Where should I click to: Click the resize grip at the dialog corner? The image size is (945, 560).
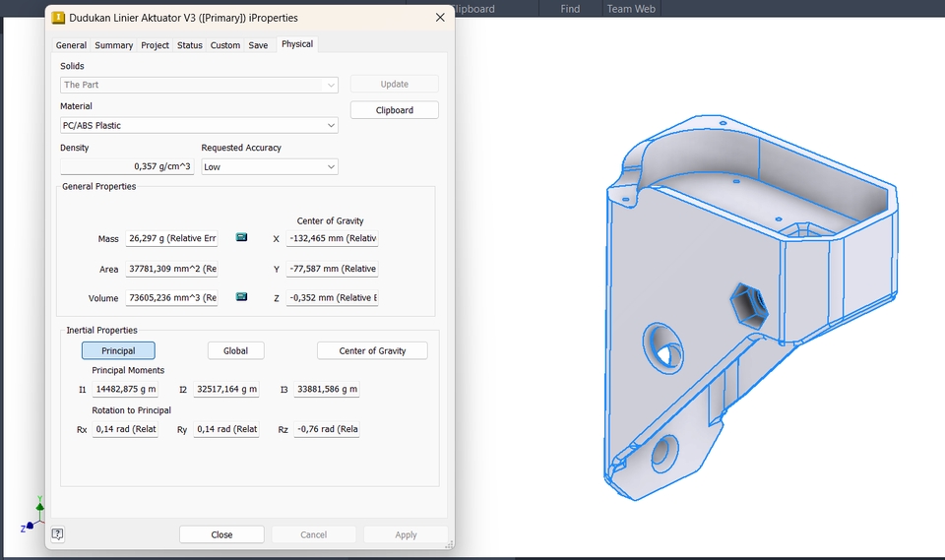pyautogui.click(x=449, y=544)
